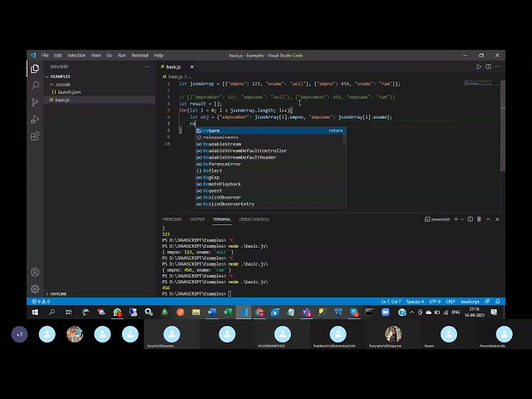Screen dimensions: 532x399
Task: Change indentation via Spaces: 4
Action: coord(415,301)
